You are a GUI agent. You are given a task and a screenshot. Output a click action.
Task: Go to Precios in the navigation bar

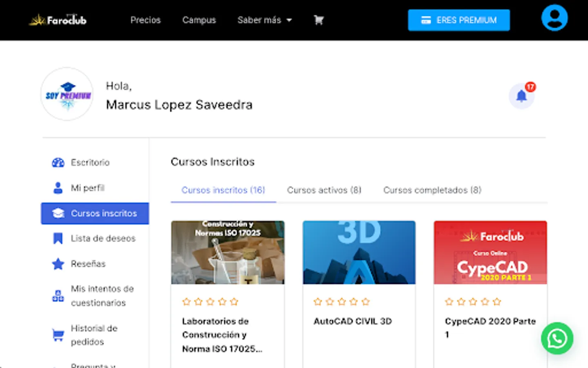[x=145, y=20]
